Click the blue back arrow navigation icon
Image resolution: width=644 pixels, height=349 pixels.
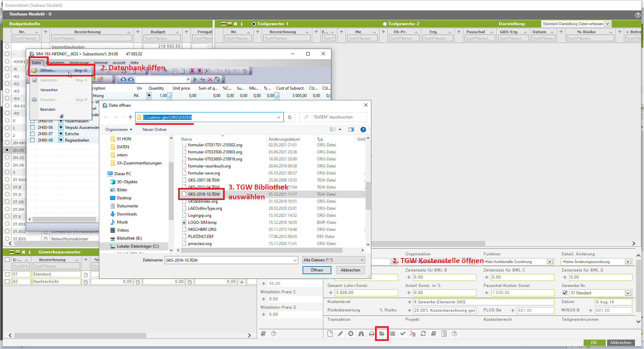(x=123, y=80)
